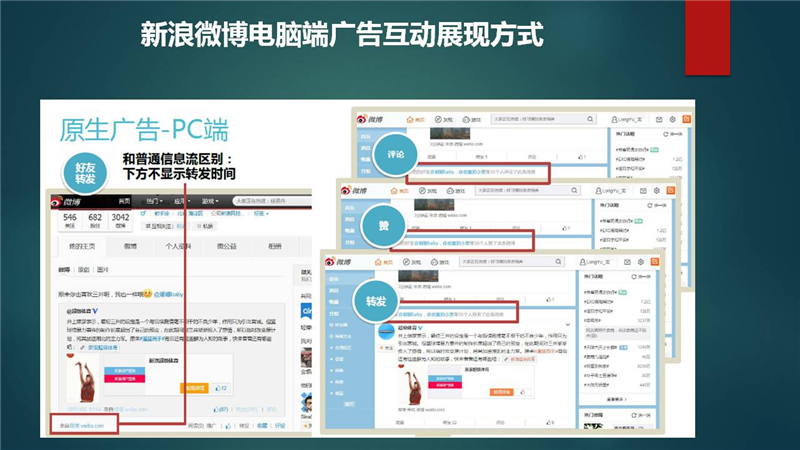Open the games icon in the 评论 panel header
Image resolution: width=800 pixels, height=450 pixels.
466,119
